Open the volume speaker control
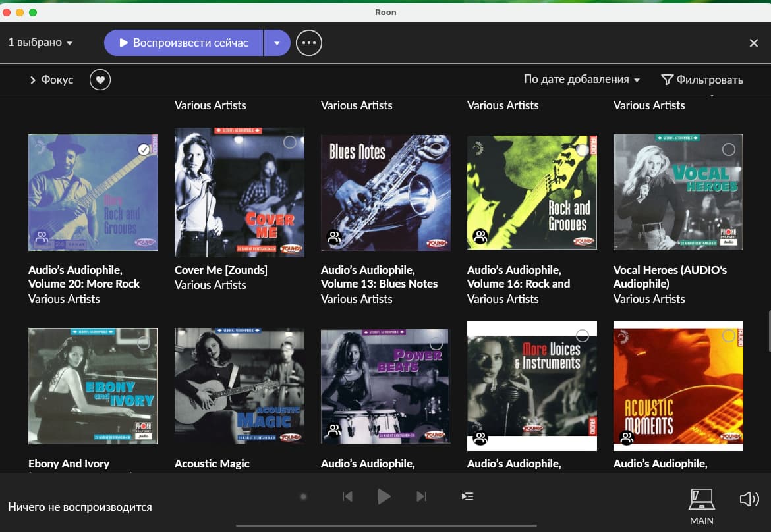 (749, 499)
